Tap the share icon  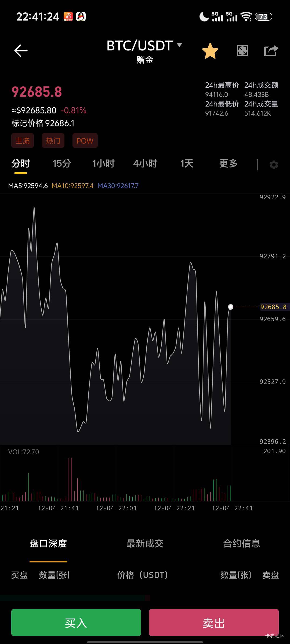click(x=271, y=51)
